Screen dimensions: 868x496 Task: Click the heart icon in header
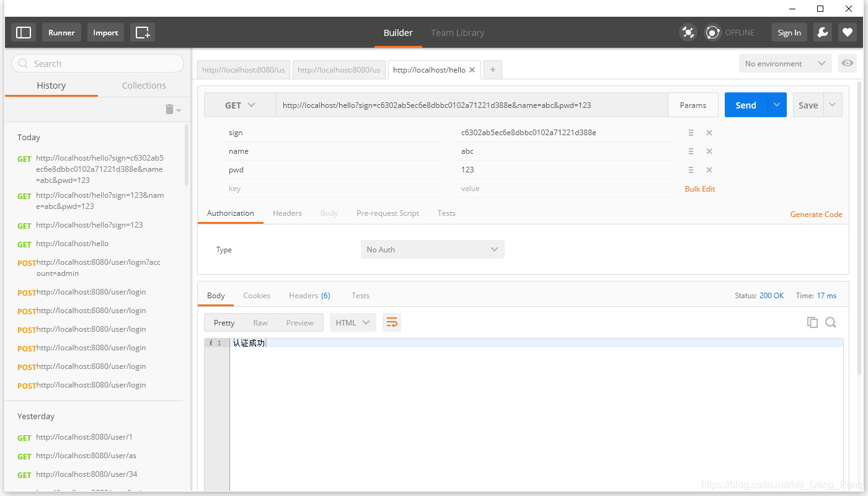(848, 32)
